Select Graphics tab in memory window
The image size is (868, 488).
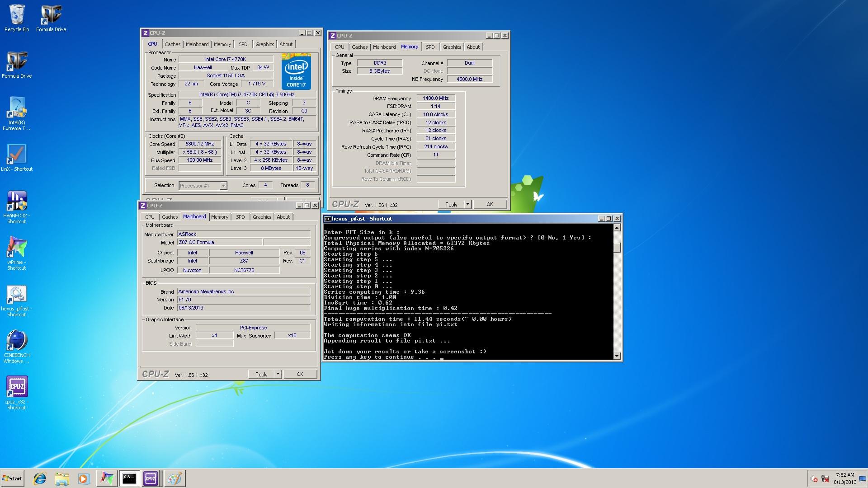pyautogui.click(x=452, y=47)
